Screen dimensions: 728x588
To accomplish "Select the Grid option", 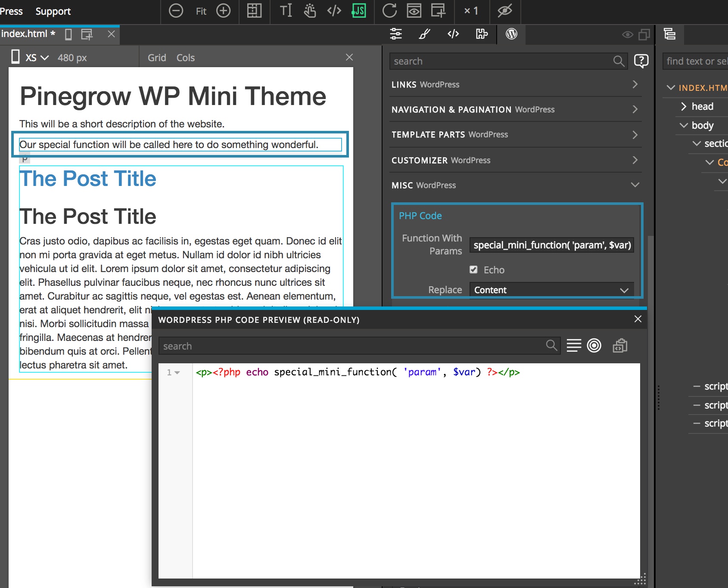I will (x=157, y=58).
